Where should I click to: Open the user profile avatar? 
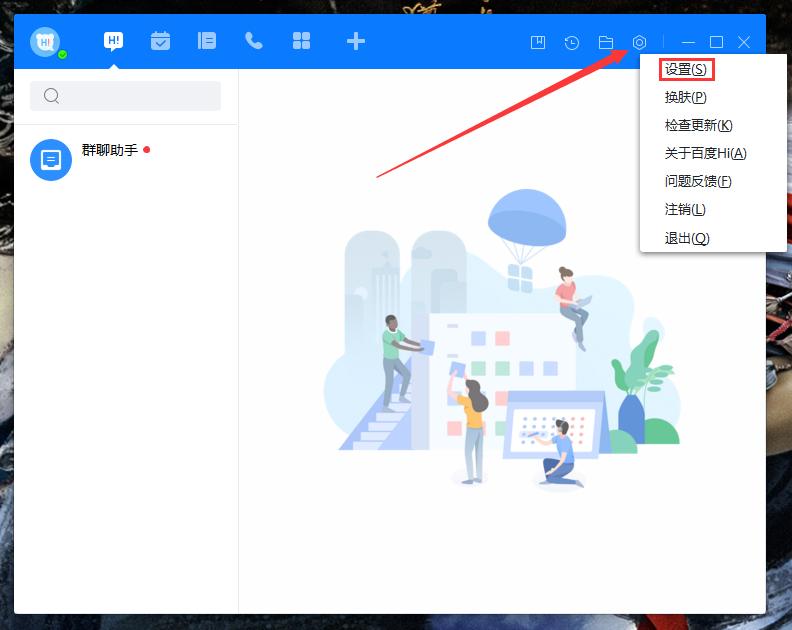click(x=45, y=42)
